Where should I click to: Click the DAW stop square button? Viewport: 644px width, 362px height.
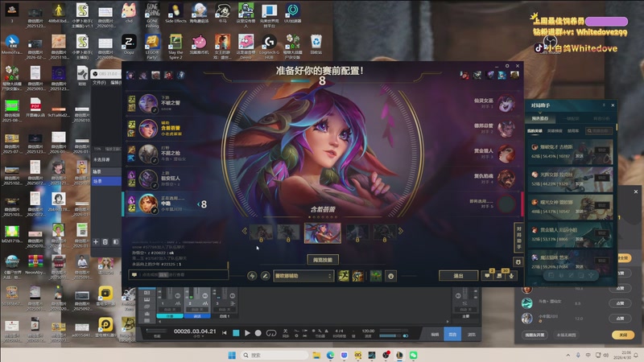[236, 333]
